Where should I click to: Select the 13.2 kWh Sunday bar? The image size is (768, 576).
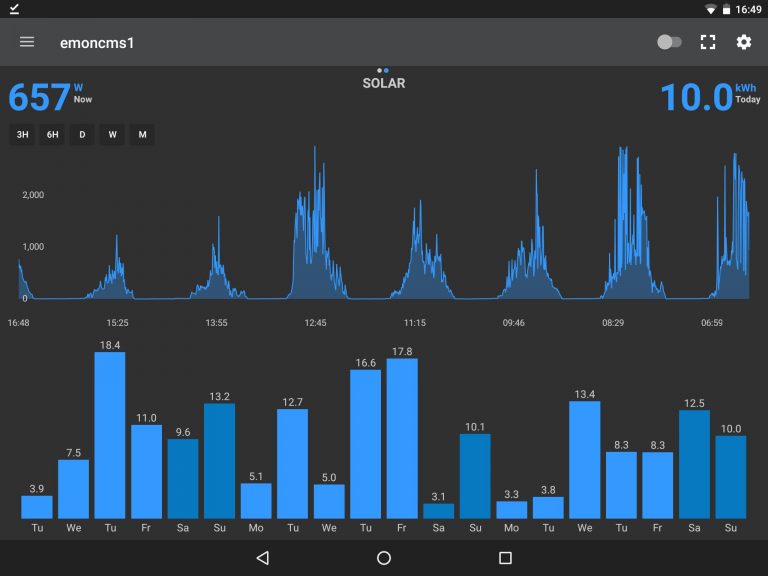click(x=219, y=460)
